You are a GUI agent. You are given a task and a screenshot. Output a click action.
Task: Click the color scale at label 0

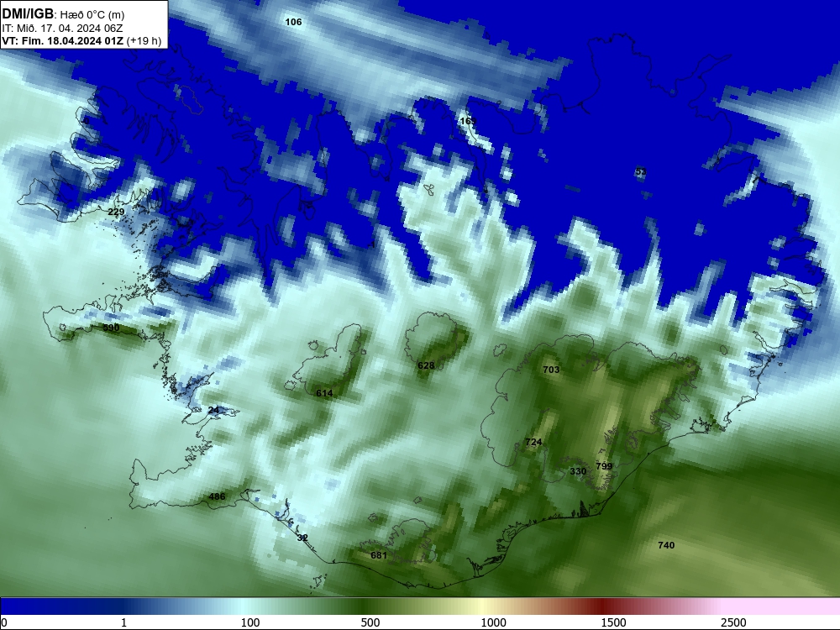(x=3, y=622)
